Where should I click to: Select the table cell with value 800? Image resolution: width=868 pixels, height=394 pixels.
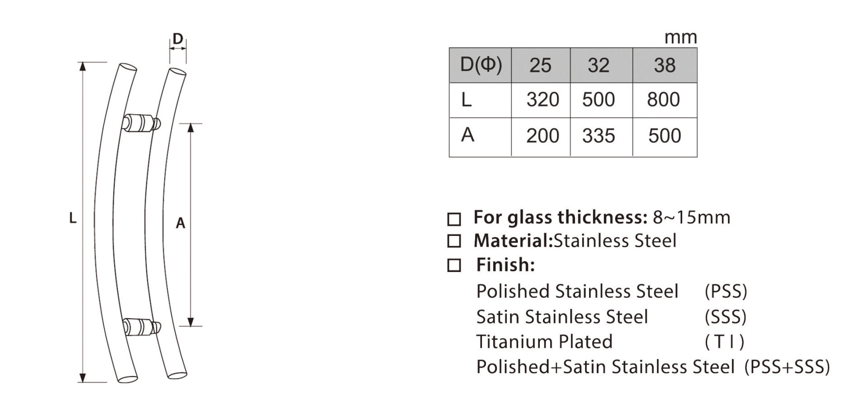tap(665, 100)
